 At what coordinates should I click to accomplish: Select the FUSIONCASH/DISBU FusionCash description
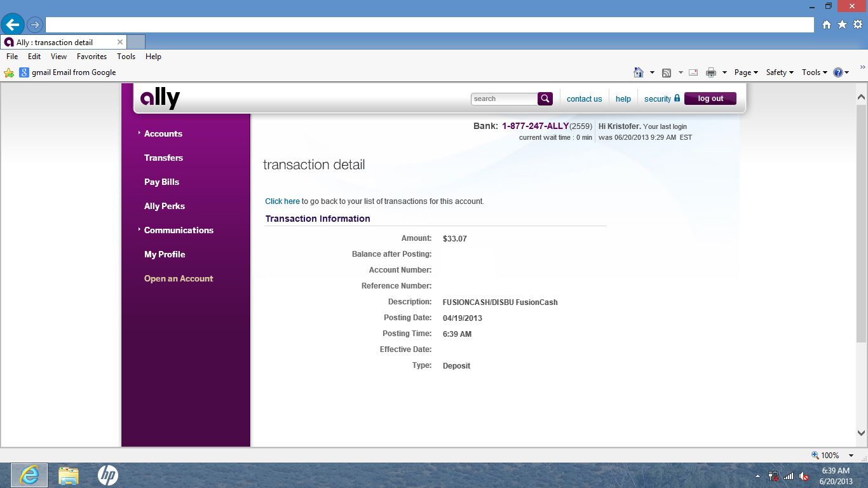pyautogui.click(x=500, y=302)
